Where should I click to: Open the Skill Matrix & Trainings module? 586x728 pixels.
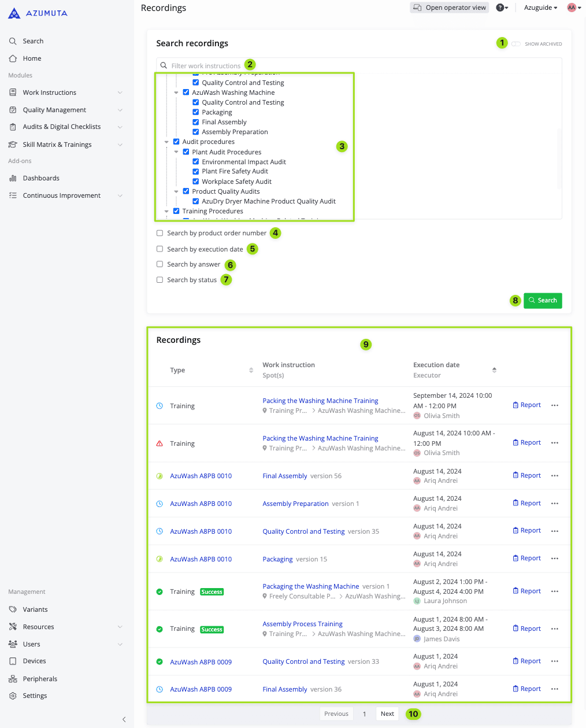pyautogui.click(x=55, y=144)
